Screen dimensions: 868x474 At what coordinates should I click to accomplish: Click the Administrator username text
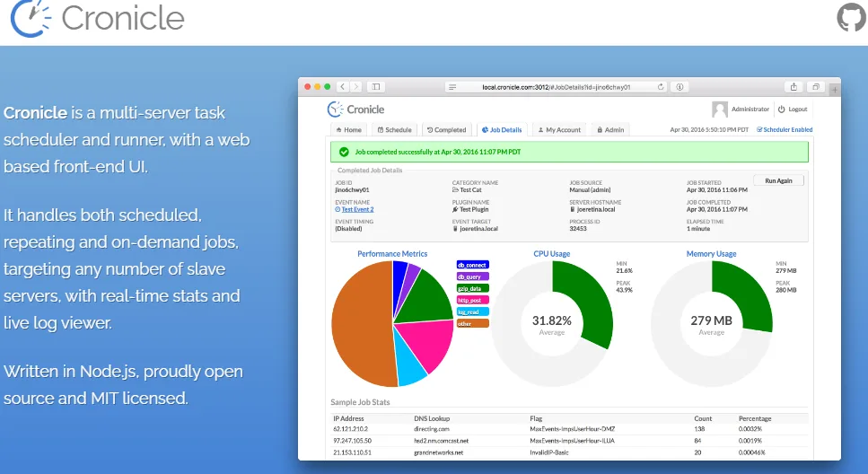750,110
